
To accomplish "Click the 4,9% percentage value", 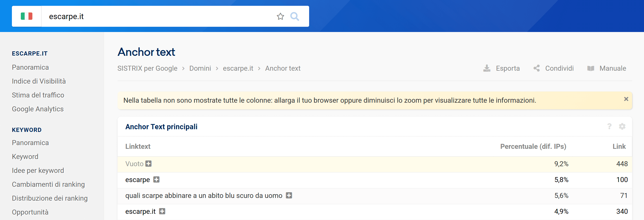I will click(x=561, y=212).
